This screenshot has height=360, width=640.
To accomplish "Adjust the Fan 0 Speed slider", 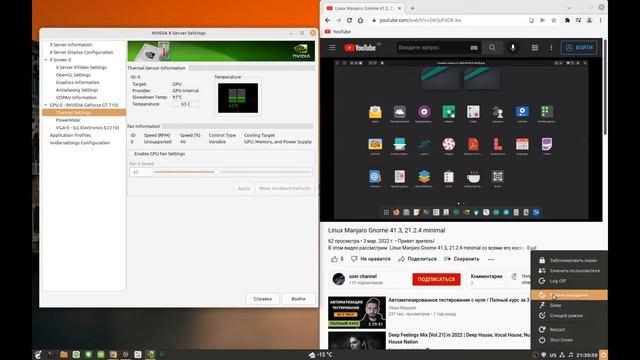I will [233, 172].
